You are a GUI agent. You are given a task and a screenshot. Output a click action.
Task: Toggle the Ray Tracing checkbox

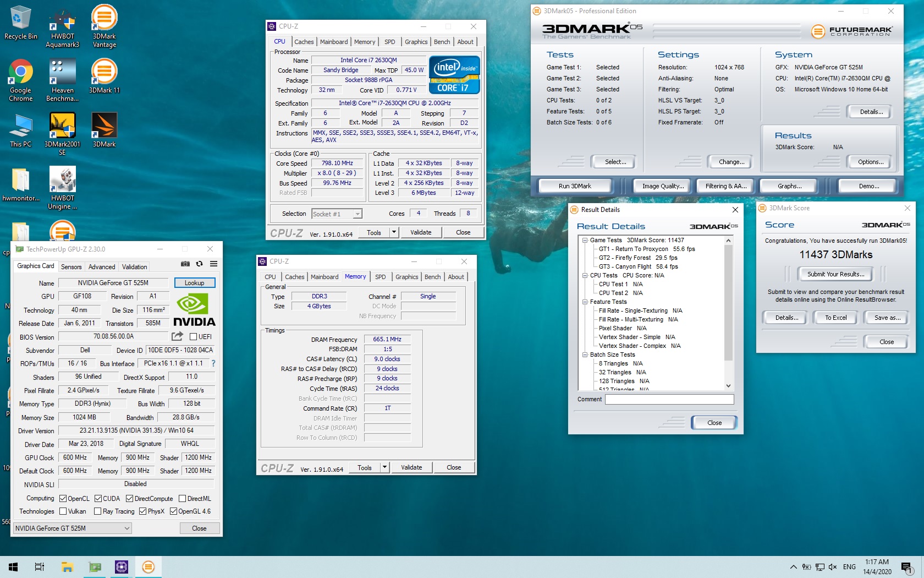tap(97, 511)
